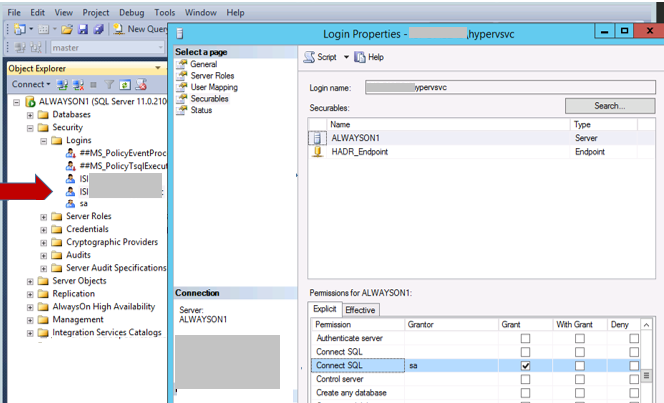The image size is (664, 403).
Task: Click the Save All toolbar icon
Action: coord(99,29)
